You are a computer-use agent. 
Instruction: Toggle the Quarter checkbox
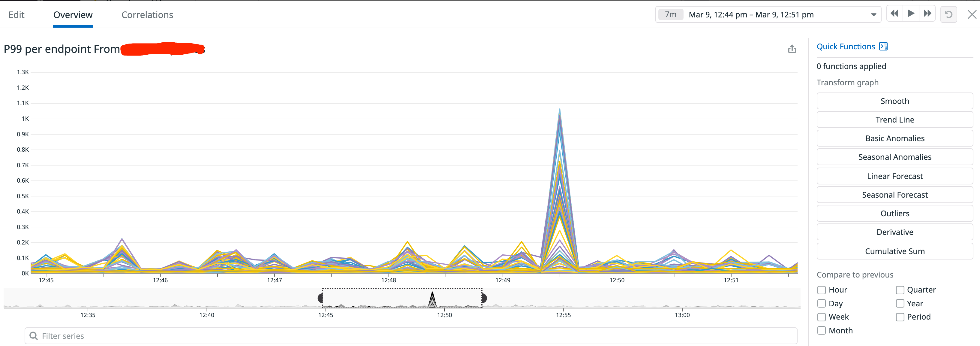pyautogui.click(x=900, y=290)
